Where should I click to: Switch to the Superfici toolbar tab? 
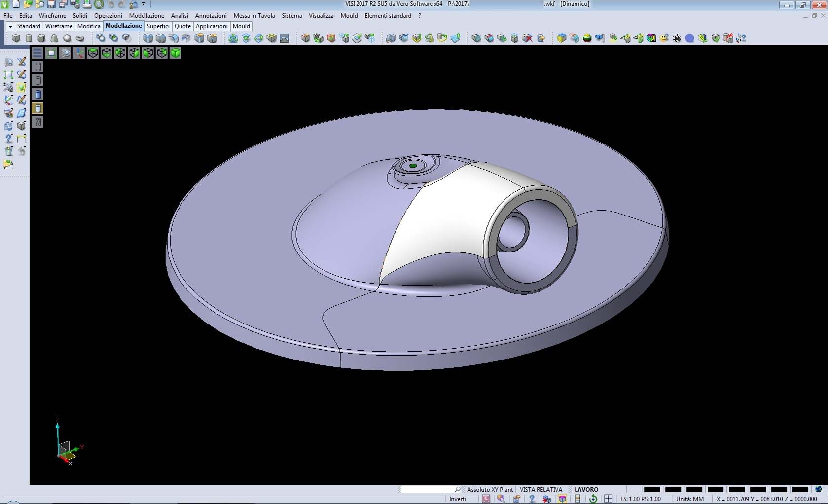tap(158, 26)
